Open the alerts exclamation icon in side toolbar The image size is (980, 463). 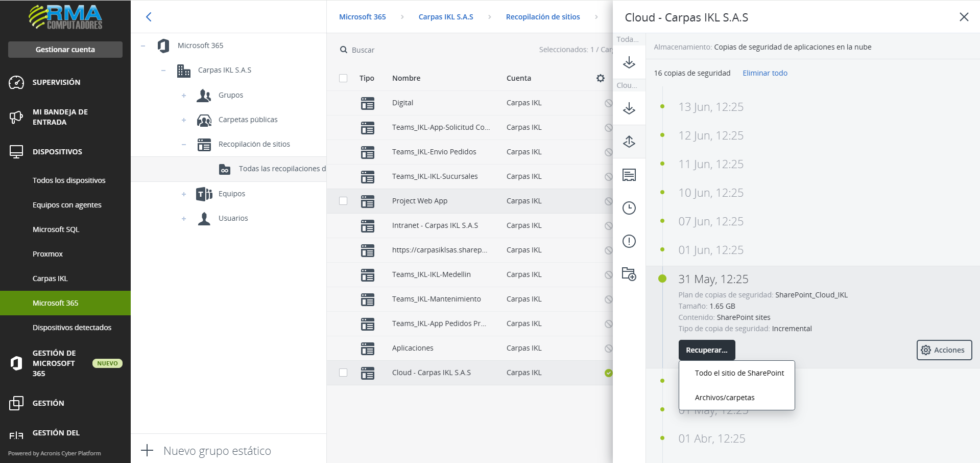629,241
